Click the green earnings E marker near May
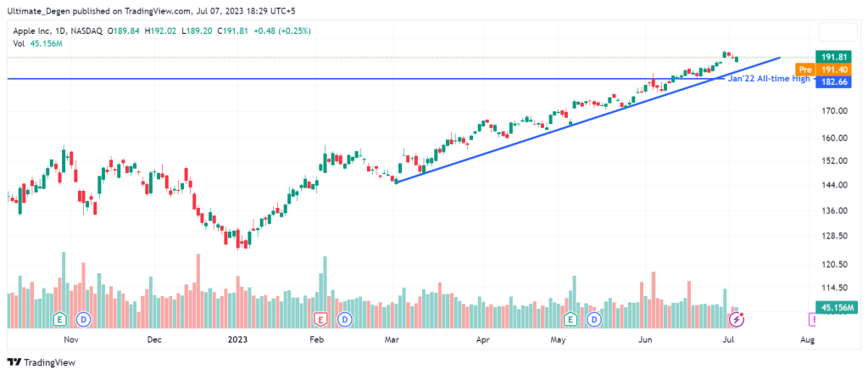Image resolution: width=868 pixels, height=375 pixels. [570, 319]
